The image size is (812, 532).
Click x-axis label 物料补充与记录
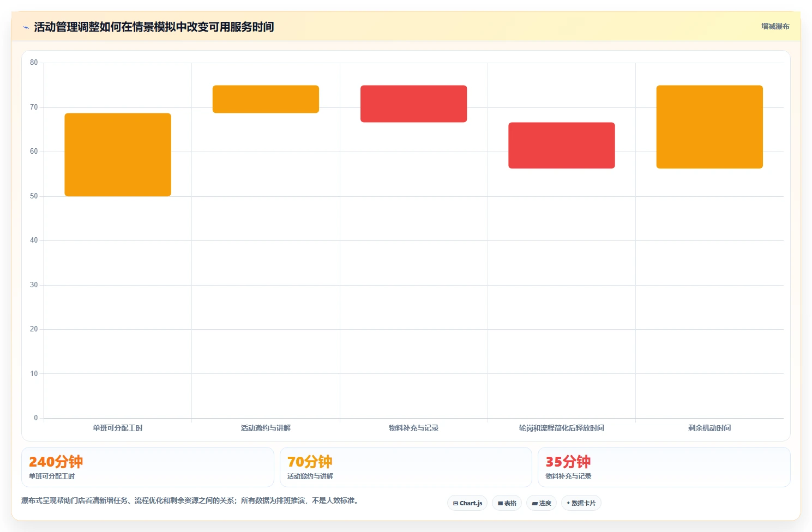pos(413,428)
